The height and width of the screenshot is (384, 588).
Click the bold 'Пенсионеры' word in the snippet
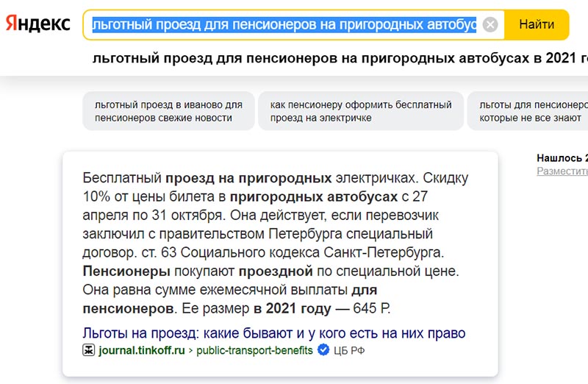(126, 271)
